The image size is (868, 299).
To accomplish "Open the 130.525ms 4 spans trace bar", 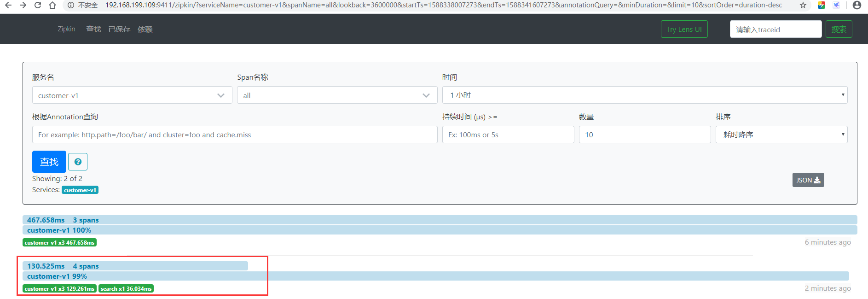I will click(135, 266).
